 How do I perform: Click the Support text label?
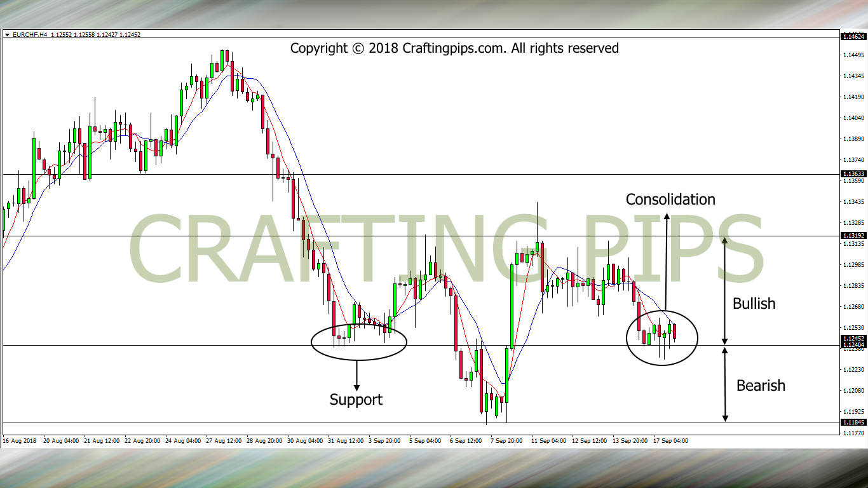[356, 400]
